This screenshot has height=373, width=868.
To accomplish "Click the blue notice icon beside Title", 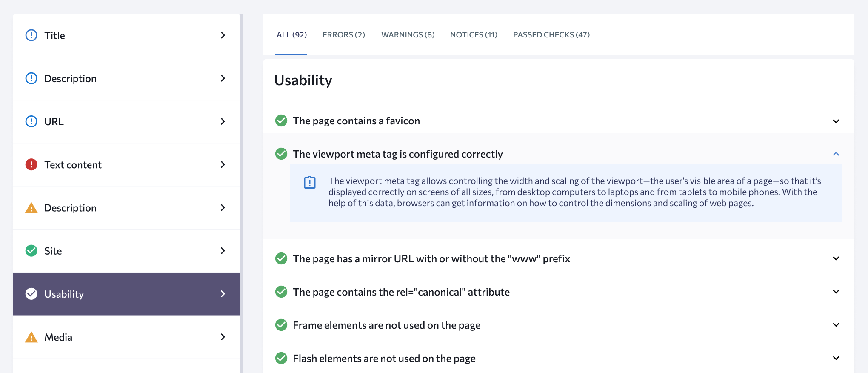I will (x=31, y=35).
